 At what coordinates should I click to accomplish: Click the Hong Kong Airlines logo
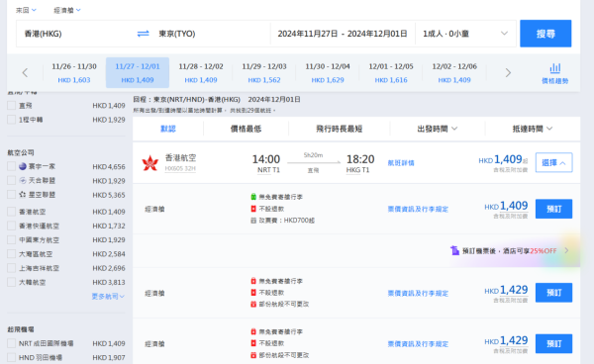pos(150,163)
